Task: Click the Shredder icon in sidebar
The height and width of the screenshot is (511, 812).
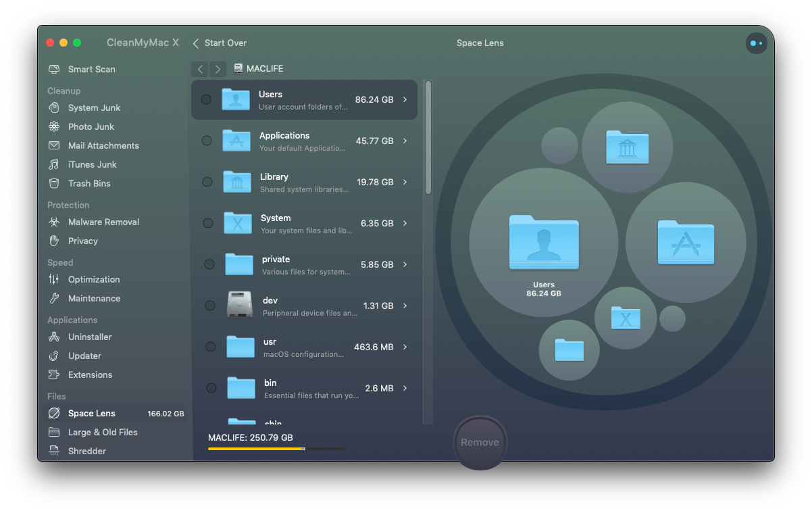Action: (54, 452)
